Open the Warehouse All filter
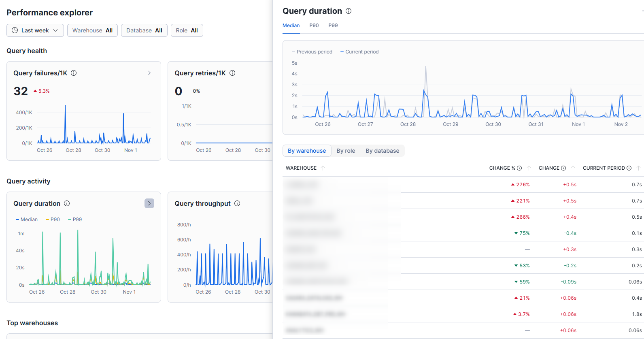Viewport: 644px width, 339px height. (x=92, y=30)
